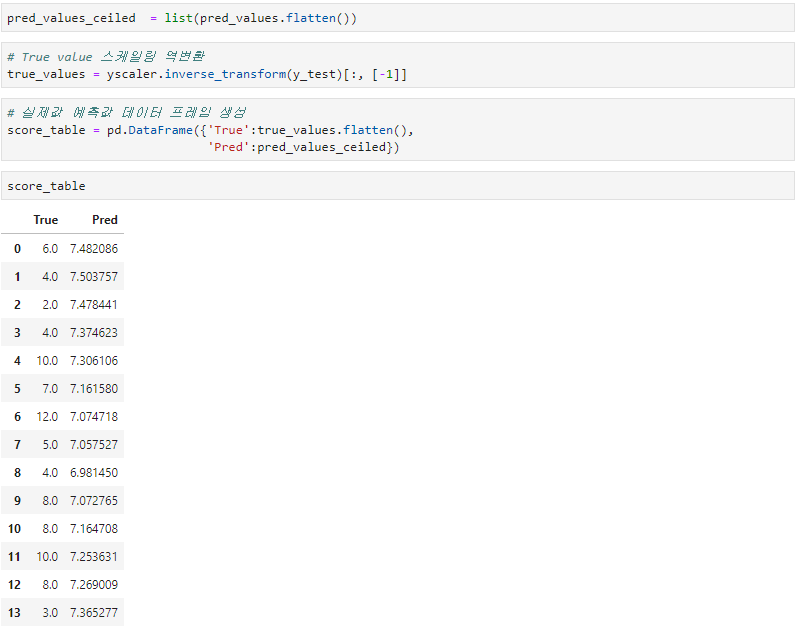Click True value 3.0 in row 13
The image size is (797, 634).
[x=50, y=612]
